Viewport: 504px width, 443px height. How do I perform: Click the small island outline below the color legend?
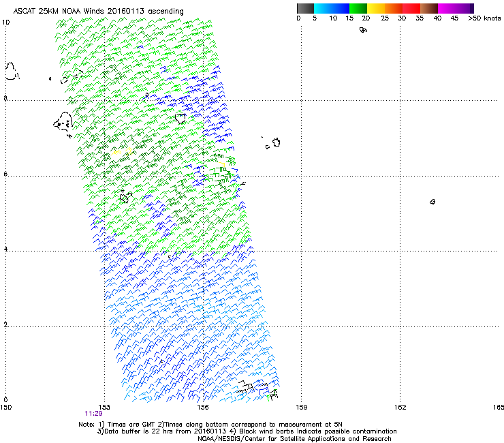point(363,30)
